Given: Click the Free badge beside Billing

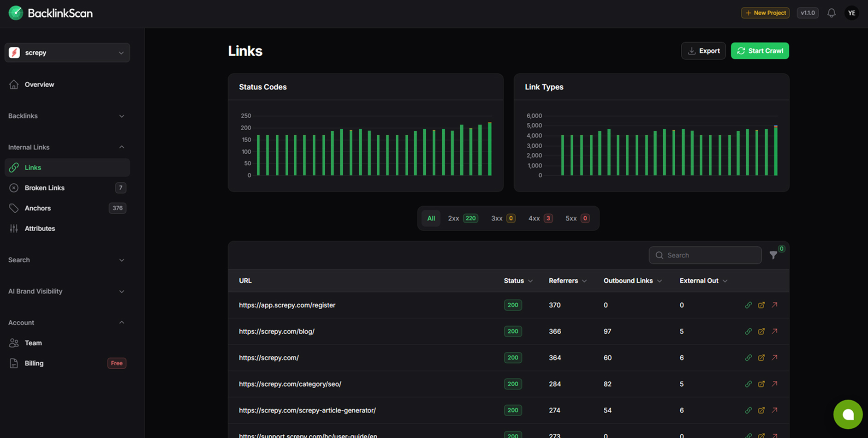Looking at the screenshot, I should (117, 363).
